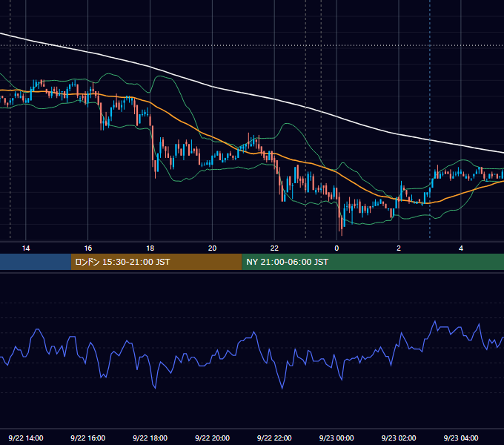Click the 20 hour label on price chart axis
Screen dimensions: 504x445
[x=212, y=248]
